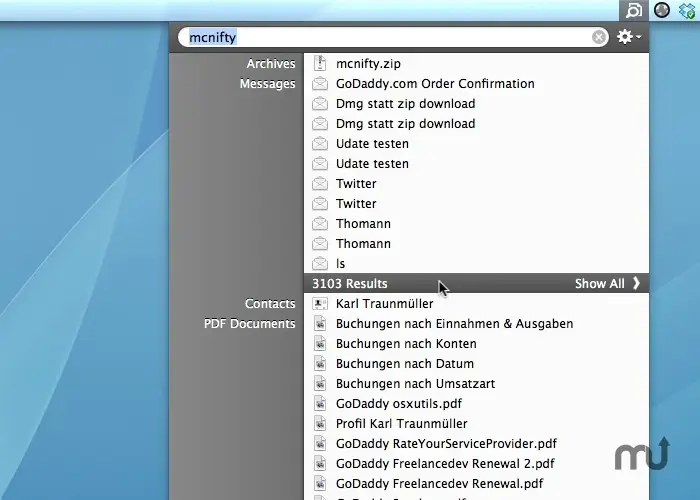Click the Messages category label
The height and width of the screenshot is (500, 700).
[267, 84]
